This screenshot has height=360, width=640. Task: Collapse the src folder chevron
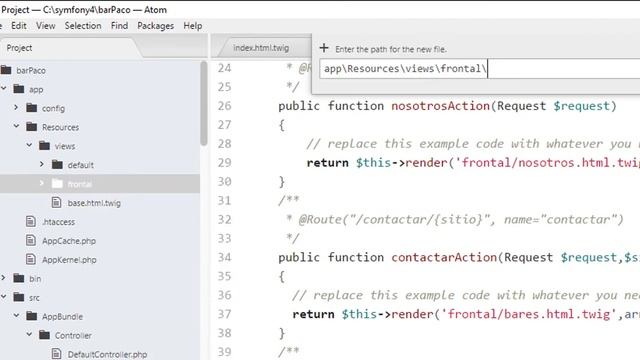click(x=4, y=296)
